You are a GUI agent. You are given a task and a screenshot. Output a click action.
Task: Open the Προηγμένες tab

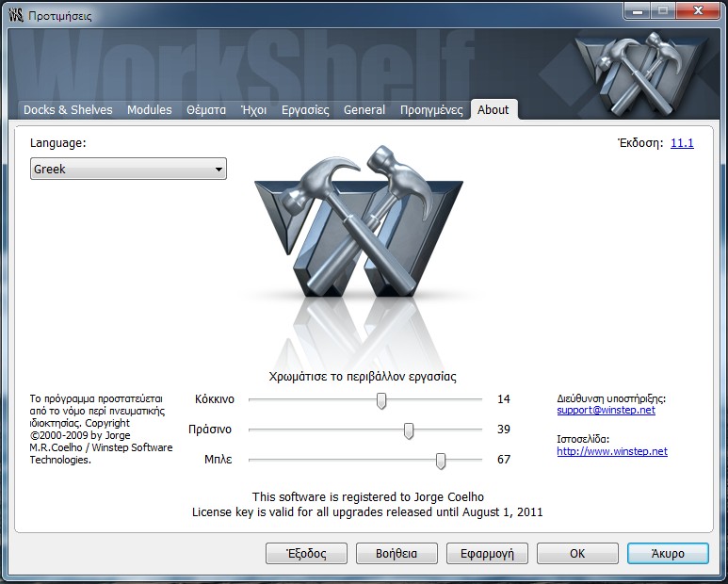tap(431, 110)
